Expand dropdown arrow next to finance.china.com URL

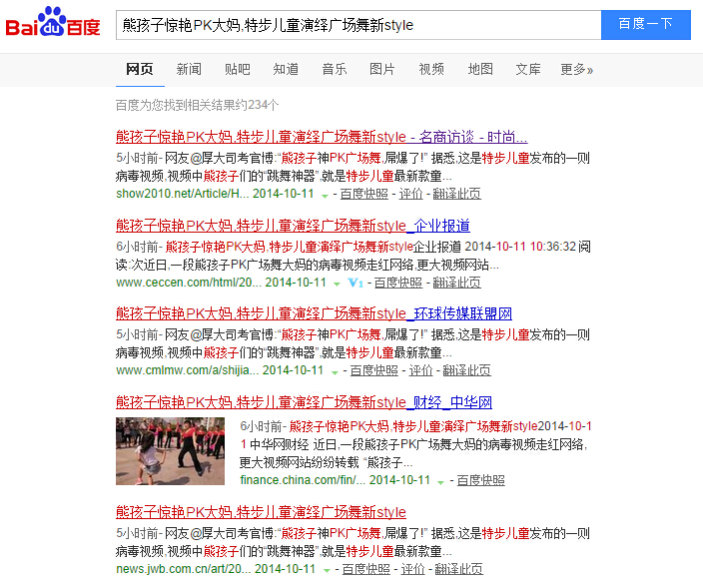[x=440, y=482]
